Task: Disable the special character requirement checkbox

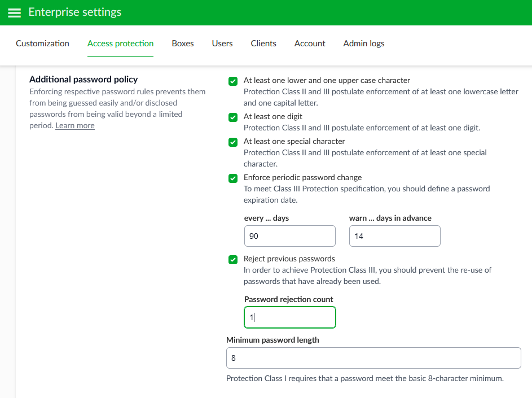Action: [x=233, y=142]
